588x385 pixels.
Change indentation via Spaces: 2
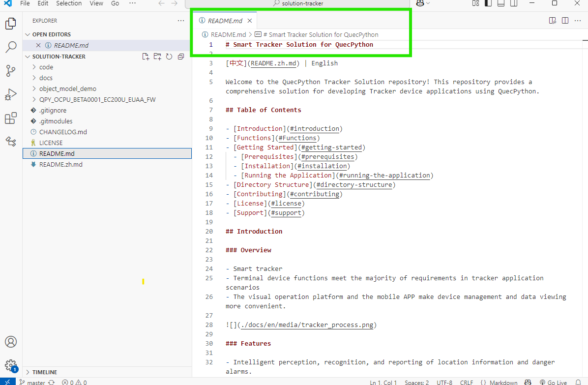tap(416, 382)
